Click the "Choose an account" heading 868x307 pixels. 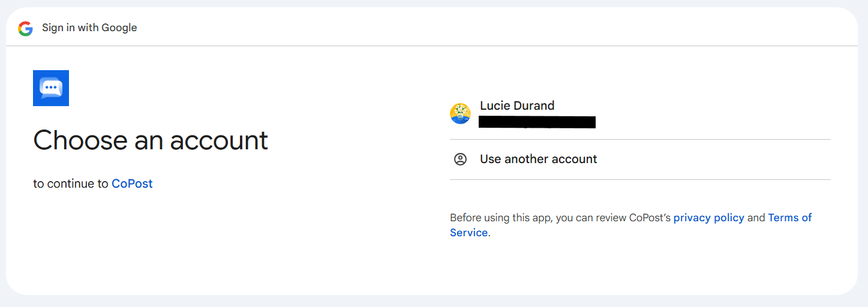[151, 140]
